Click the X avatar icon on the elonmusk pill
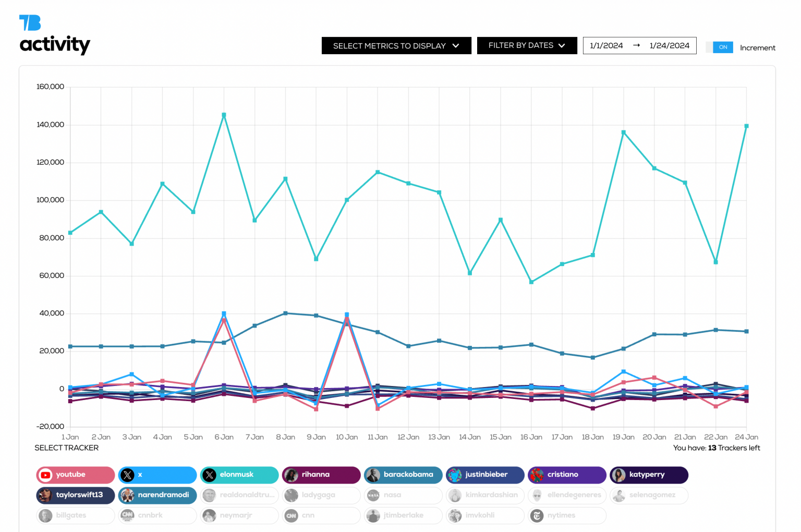This screenshot has height=532, width=801. (x=209, y=475)
